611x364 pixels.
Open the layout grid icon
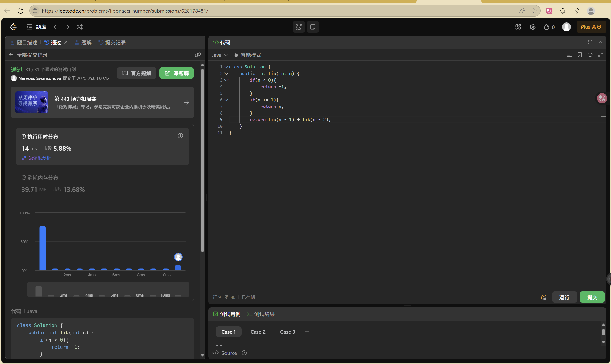(x=518, y=27)
